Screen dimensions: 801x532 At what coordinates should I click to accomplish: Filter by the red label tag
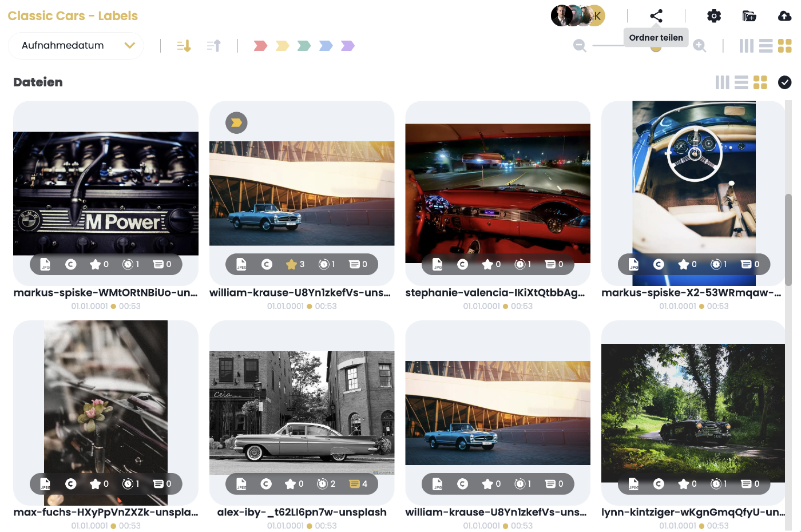(260, 46)
